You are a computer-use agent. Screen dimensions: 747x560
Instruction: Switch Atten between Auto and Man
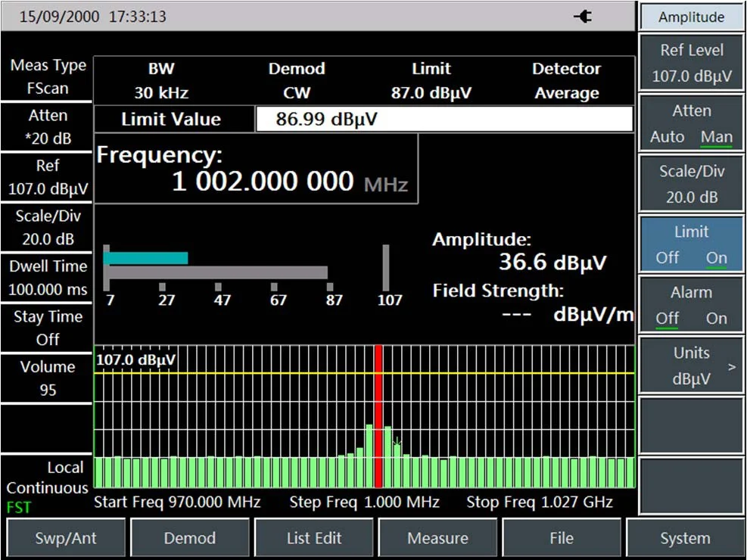691,123
